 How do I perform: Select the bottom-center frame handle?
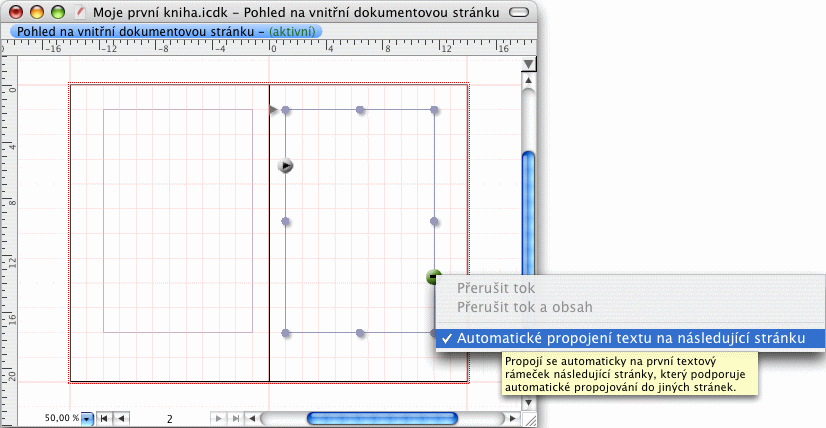tap(360, 333)
